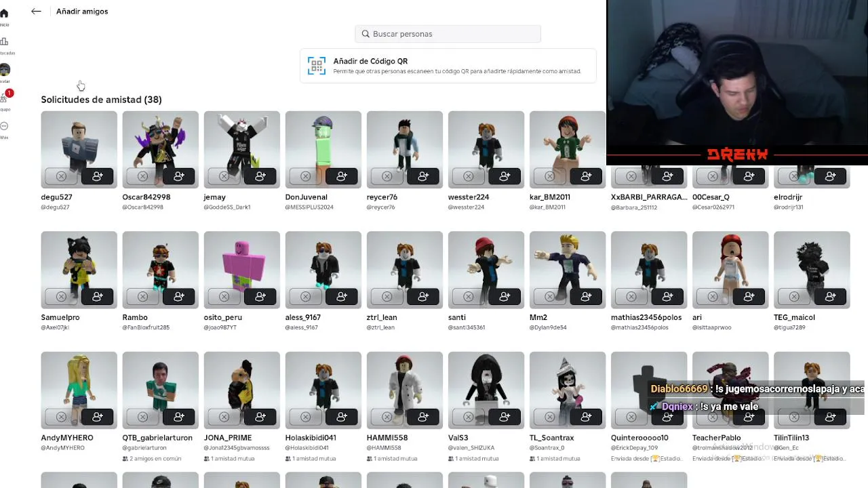Decline friend request from JONA_PRIME
The width and height of the screenshot is (868, 488).
point(224,417)
